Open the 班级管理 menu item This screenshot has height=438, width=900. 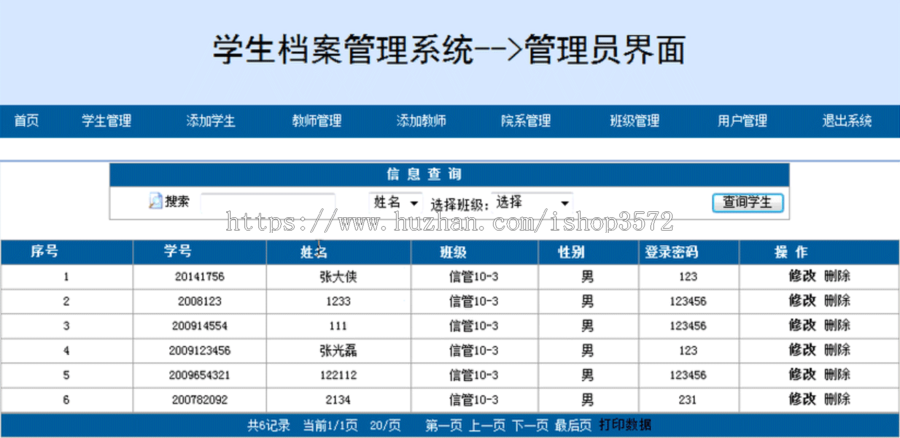[634, 121]
